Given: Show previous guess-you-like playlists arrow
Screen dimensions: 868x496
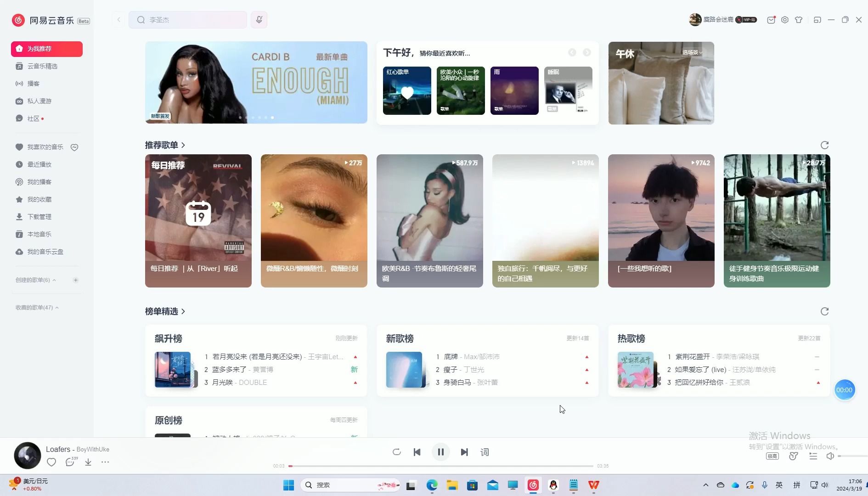Looking at the screenshot, I should (572, 53).
